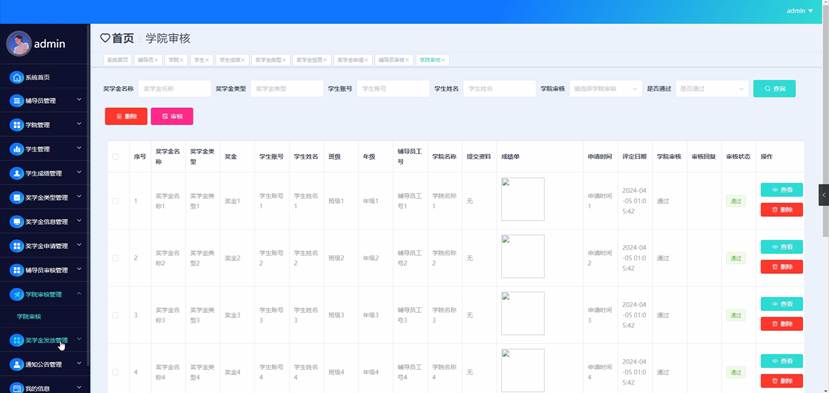Click the red 删除 button in row 1
Viewport: 829px width, 393px height.
click(781, 210)
